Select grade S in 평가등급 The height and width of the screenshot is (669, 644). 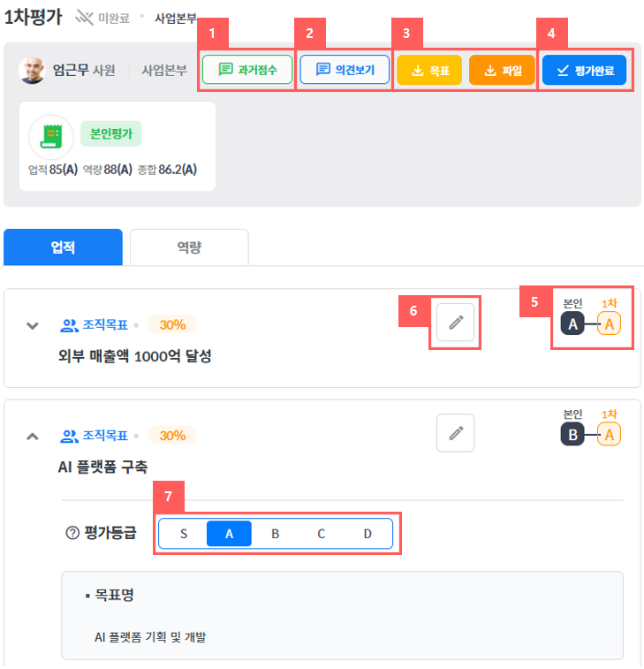184,534
